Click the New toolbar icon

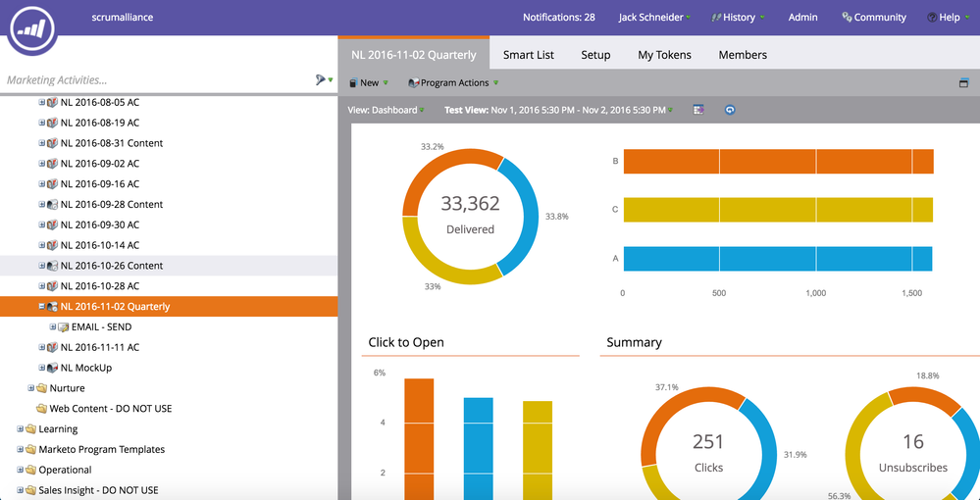pyautogui.click(x=353, y=83)
